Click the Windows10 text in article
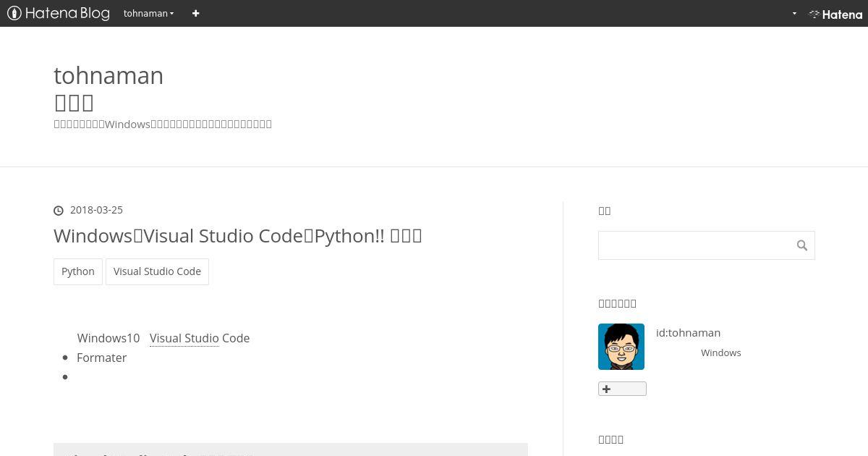868x456 pixels. [x=109, y=338]
